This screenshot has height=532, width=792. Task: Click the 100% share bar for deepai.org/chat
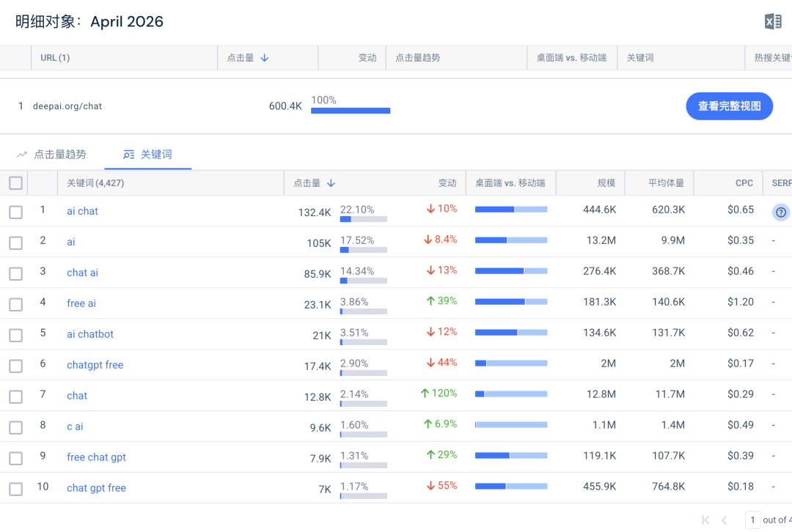point(351,111)
